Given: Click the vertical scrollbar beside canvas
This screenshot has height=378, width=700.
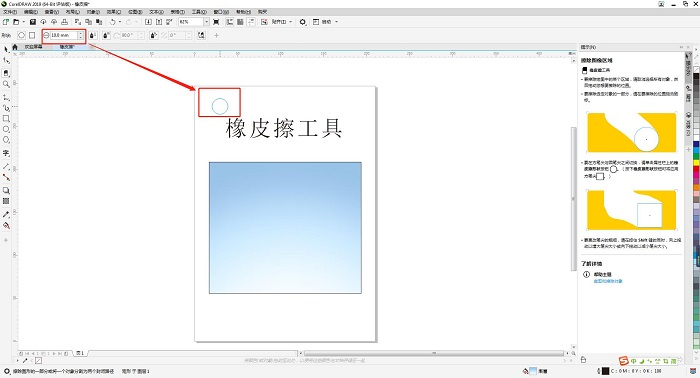Looking at the screenshot, I should click(574, 199).
